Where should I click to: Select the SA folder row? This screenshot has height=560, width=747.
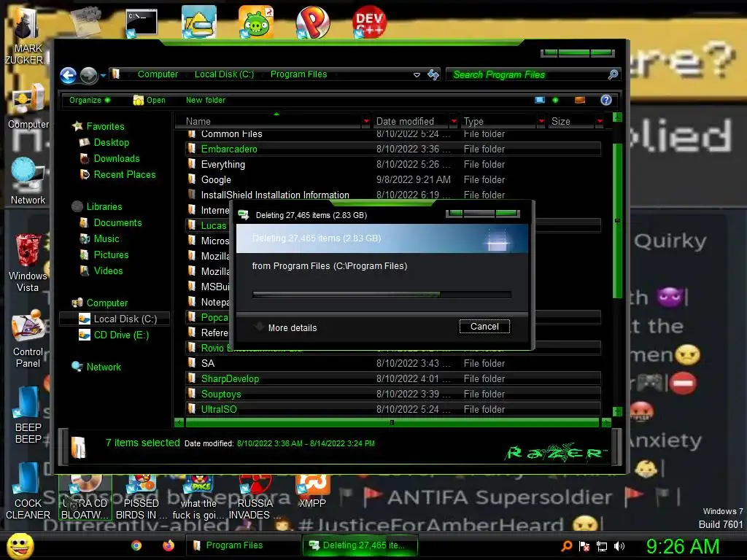tap(392, 363)
